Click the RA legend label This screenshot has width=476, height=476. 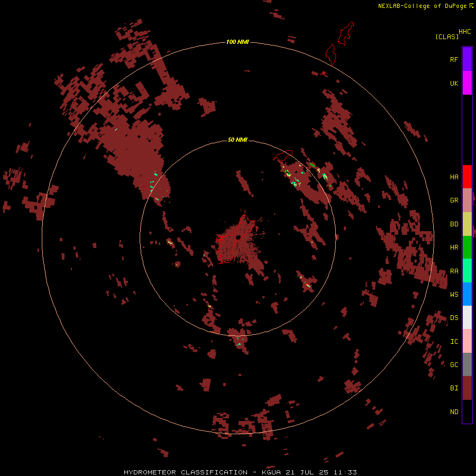click(x=454, y=271)
